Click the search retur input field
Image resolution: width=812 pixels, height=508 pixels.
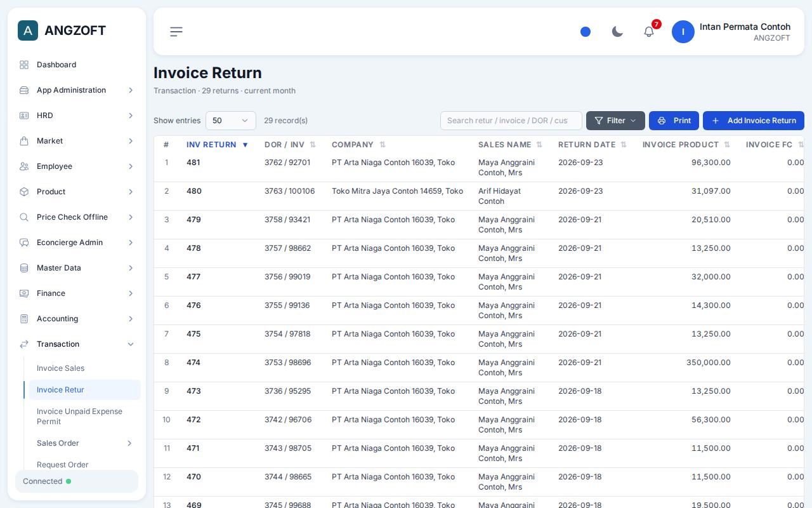tap(511, 121)
